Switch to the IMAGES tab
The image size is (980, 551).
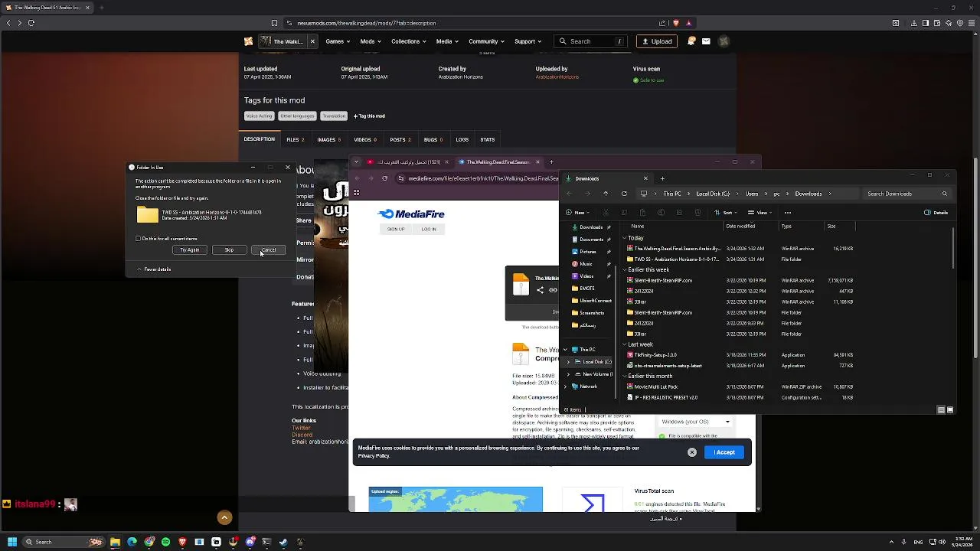pos(329,139)
